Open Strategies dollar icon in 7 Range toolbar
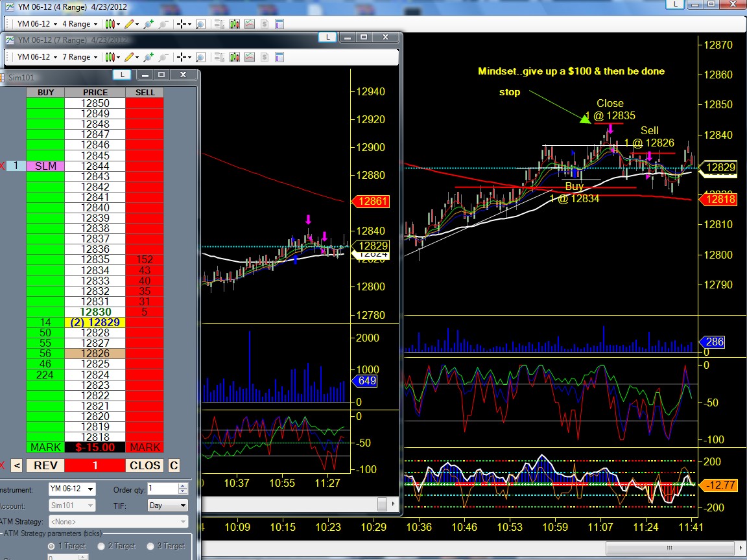Screen dimensions: 747x560 [265, 57]
